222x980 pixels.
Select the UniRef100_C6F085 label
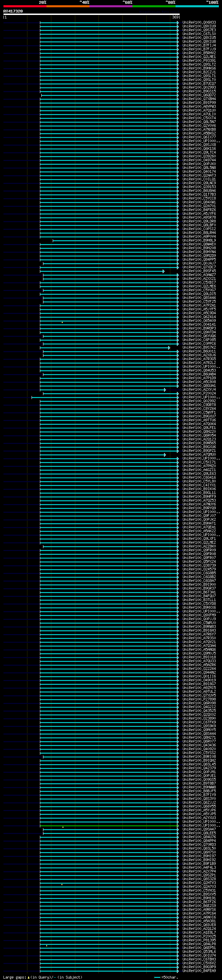(199, 340)
